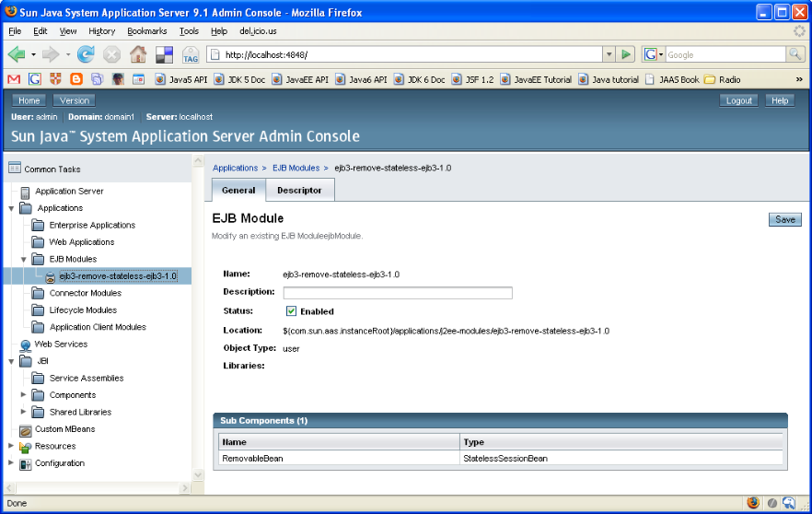Screen dimensions: 812x514
Task: Open the Radio bookmarks folder
Action: (x=723, y=80)
